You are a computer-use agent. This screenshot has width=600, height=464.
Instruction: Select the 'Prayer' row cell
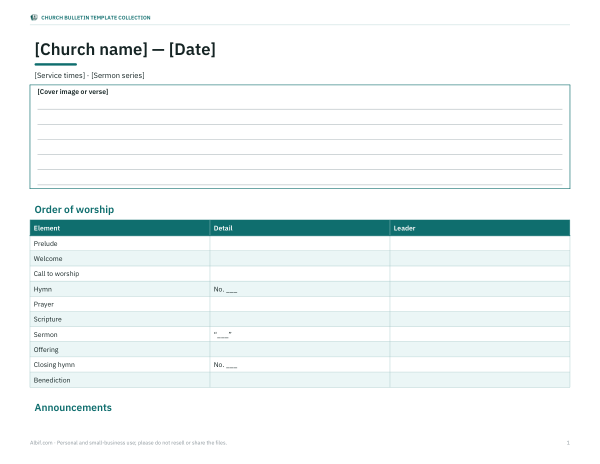click(120, 304)
